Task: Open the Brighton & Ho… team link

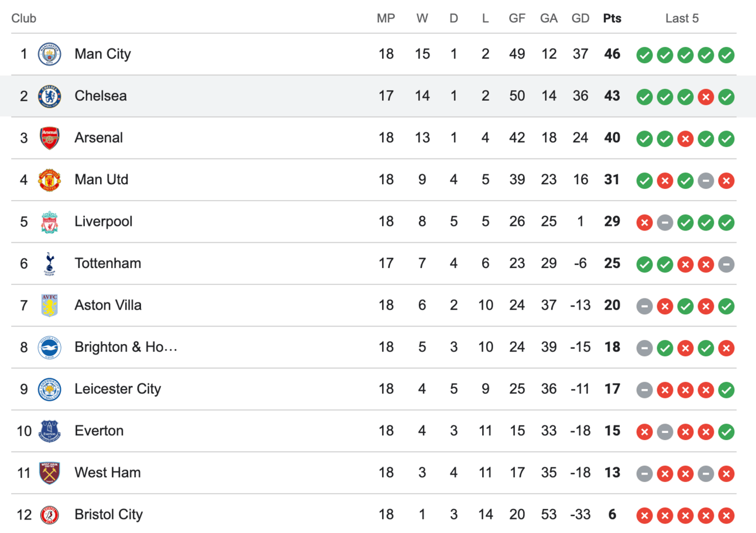Action: click(x=125, y=347)
